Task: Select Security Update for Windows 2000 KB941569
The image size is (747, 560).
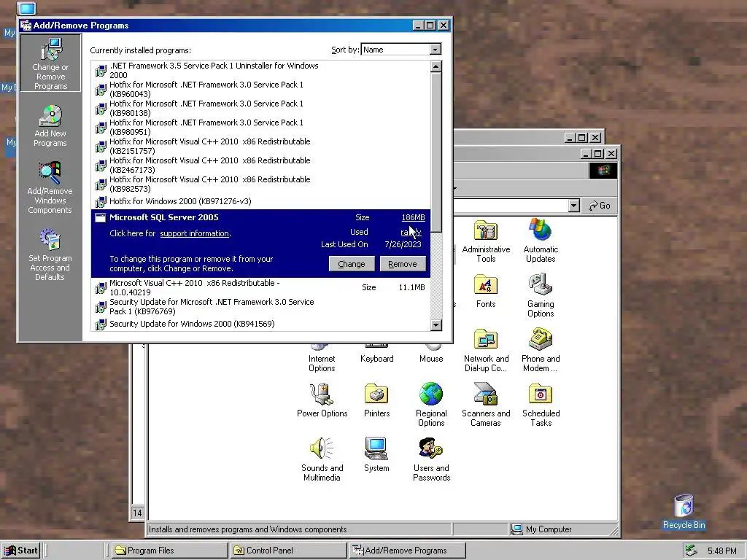Action: (x=261, y=324)
